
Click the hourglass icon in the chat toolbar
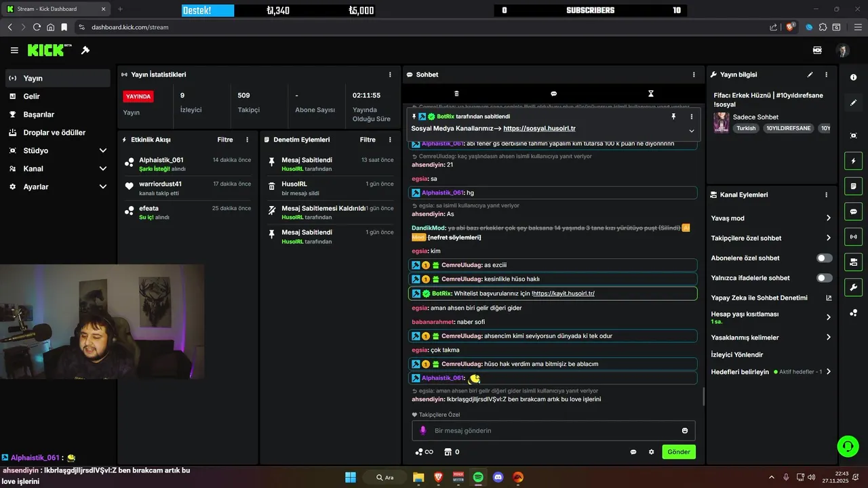pyautogui.click(x=651, y=94)
